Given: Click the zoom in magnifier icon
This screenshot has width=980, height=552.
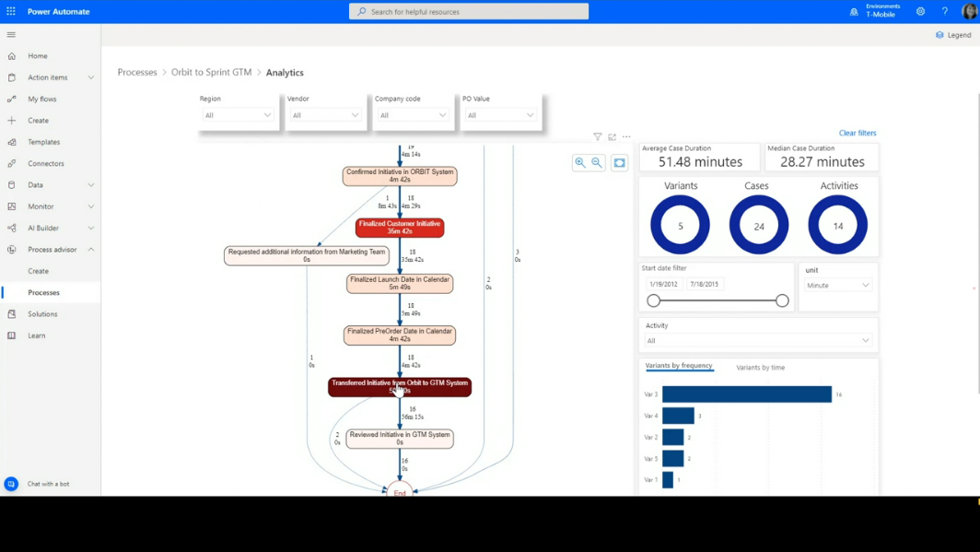Looking at the screenshot, I should click(580, 162).
